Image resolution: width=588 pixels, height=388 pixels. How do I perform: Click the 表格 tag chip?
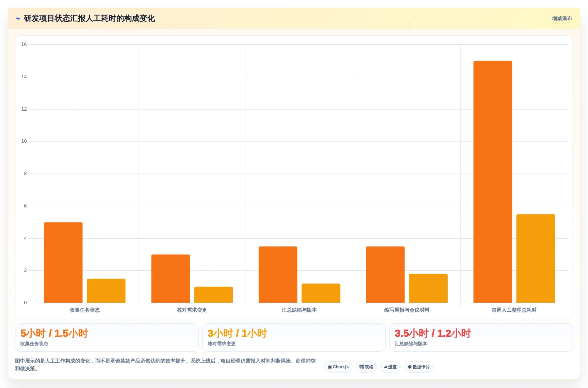coord(366,367)
